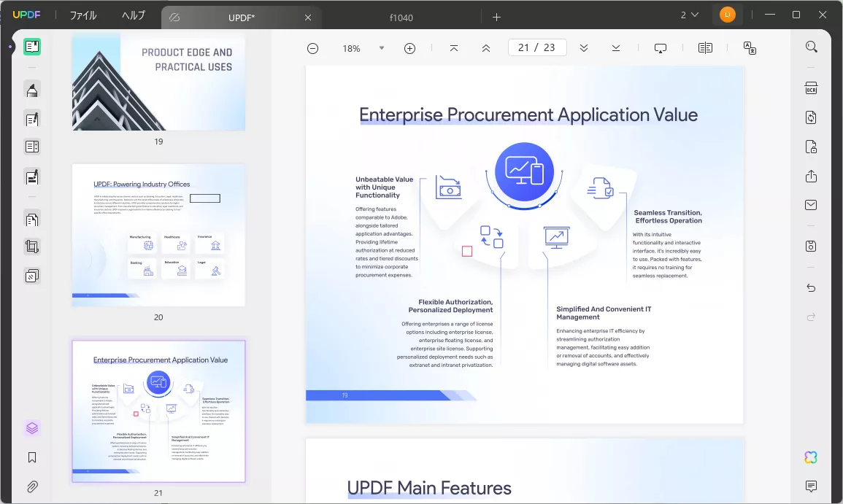Switch to the f1040 tab
Image resolution: width=843 pixels, height=504 pixels.
tap(401, 18)
